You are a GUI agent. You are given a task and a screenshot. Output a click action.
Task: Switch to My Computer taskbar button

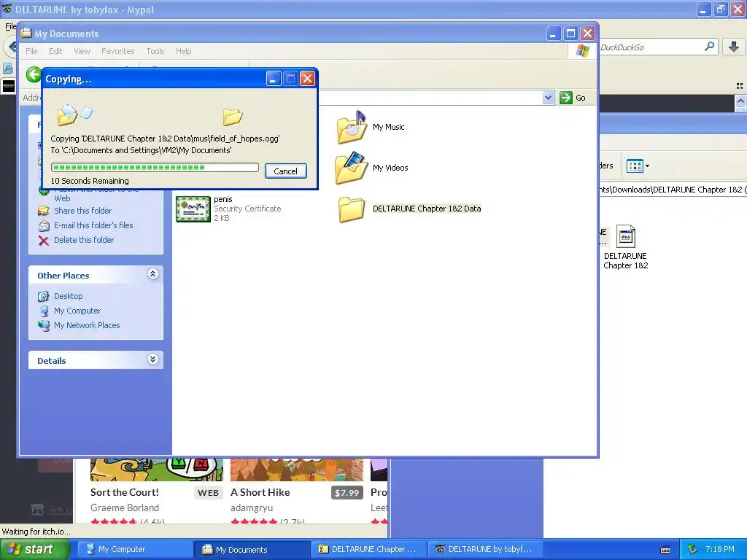[135, 549]
